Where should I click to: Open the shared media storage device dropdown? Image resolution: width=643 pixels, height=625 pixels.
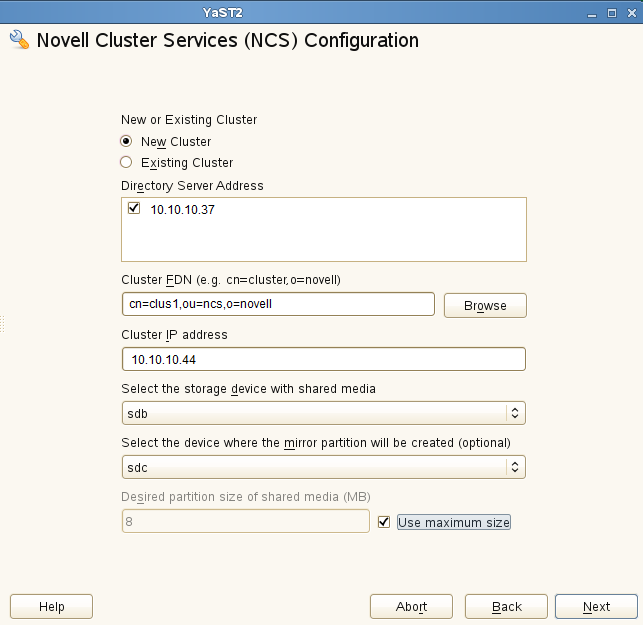323,412
